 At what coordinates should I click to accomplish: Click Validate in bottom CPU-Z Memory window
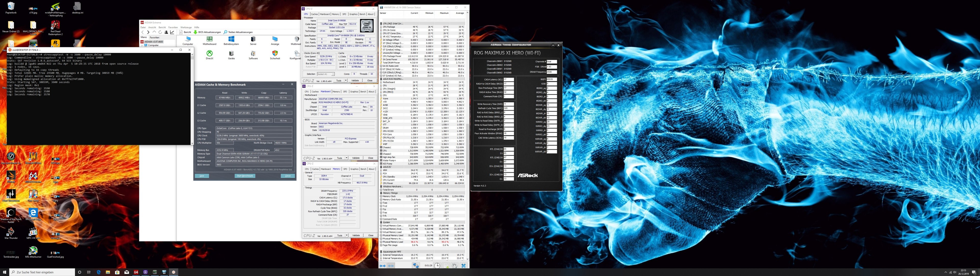click(356, 235)
